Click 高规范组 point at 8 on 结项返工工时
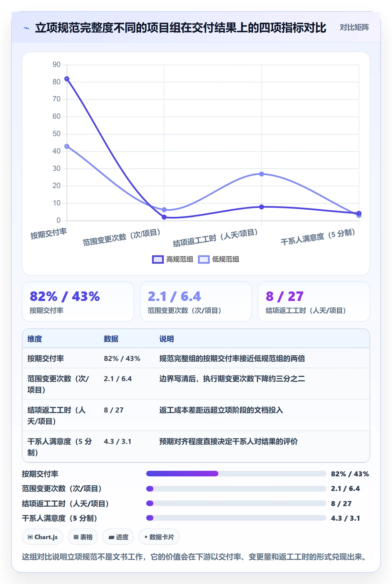Screen dimensions: 392x584 pyautogui.click(x=262, y=207)
